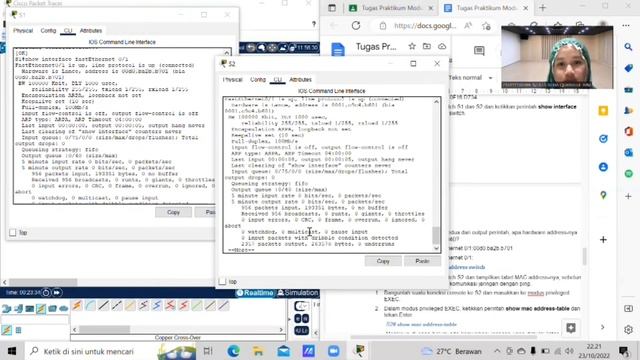
Task: Open Edge sidebar shopping tag icon
Action: coord(628,68)
